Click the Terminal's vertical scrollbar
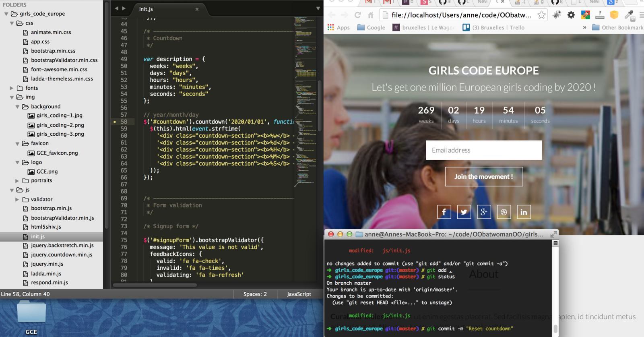644x337 pixels. (555, 329)
